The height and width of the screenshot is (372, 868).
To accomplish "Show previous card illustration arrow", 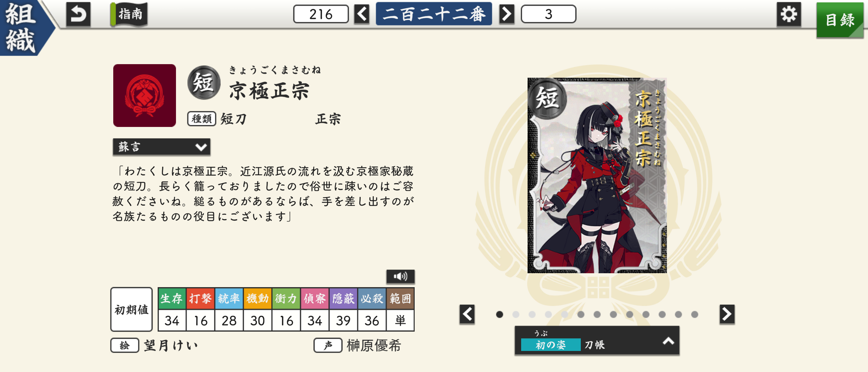I will tap(467, 314).
